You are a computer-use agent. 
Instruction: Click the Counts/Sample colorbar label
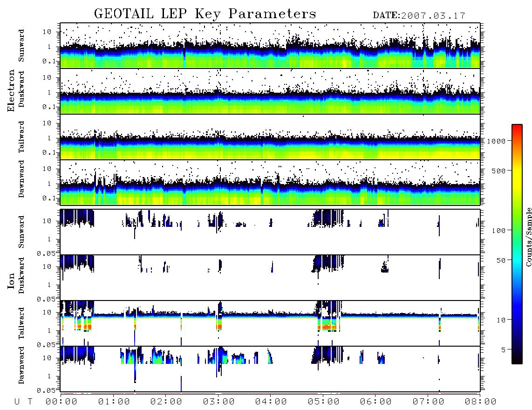point(529,237)
